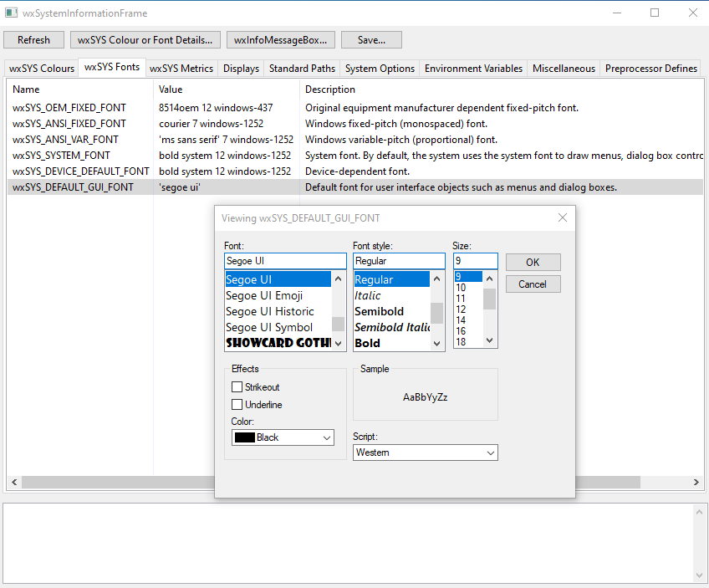Enable the Underline effect checkbox
709x588 pixels.
[237, 404]
